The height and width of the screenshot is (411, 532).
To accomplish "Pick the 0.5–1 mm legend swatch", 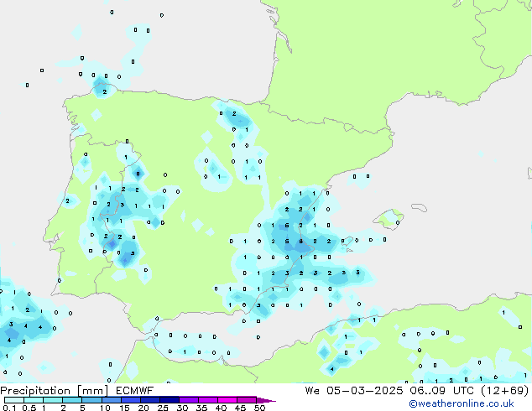I will pos(34,400).
